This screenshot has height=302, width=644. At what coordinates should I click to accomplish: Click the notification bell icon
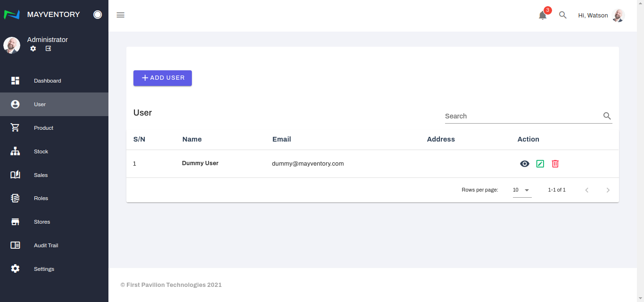[x=543, y=16]
